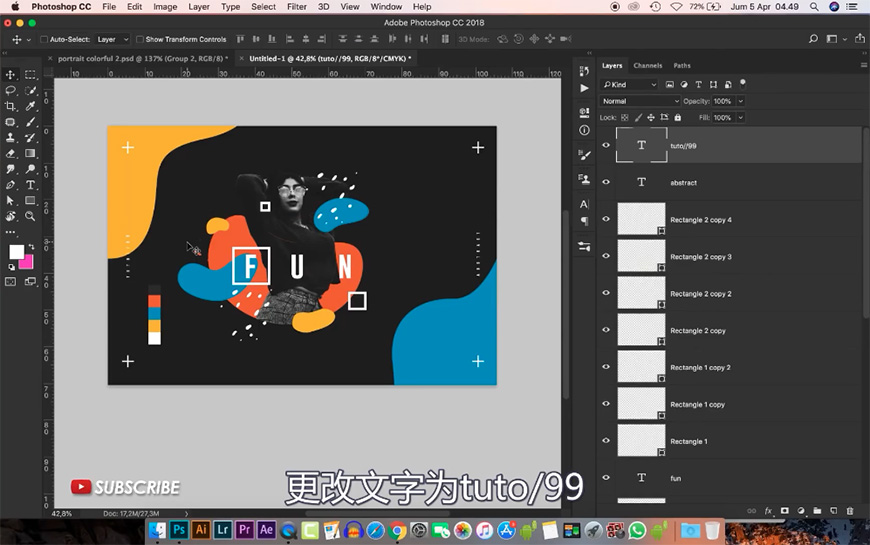This screenshot has width=870, height=545.
Task: Enable Show Transform Controls
Action: pyautogui.click(x=140, y=39)
